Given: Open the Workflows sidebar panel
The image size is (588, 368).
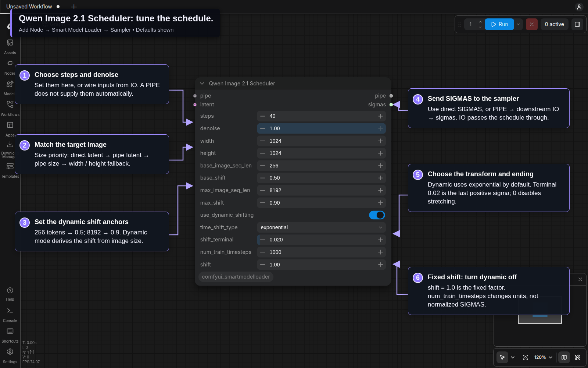Looking at the screenshot, I should coord(10,108).
